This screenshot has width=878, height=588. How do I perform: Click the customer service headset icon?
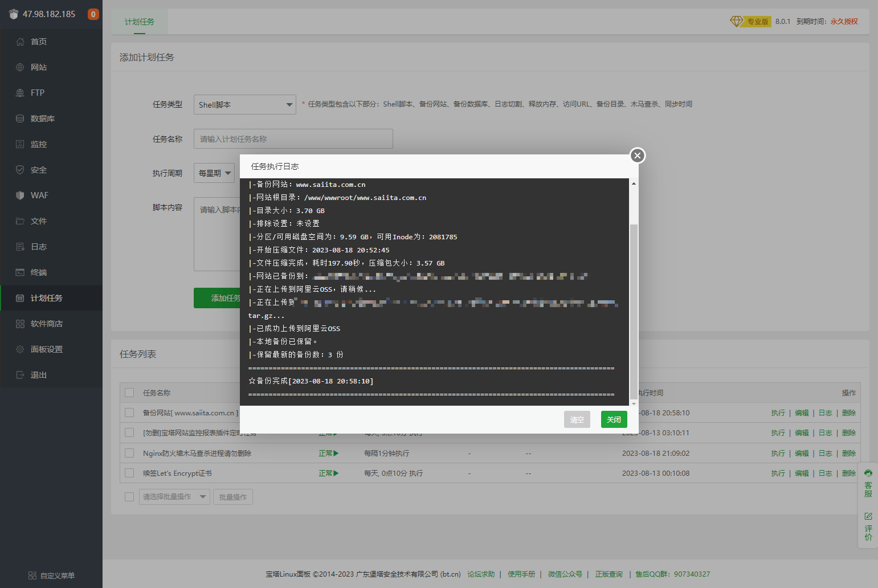pos(868,473)
